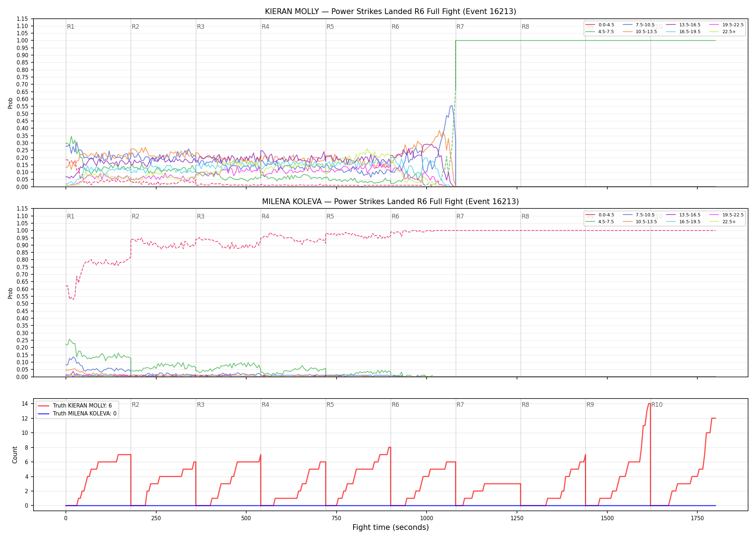Click the 1000 tick on the x-axis
Screen dimensions: 756x540
tap(427, 518)
